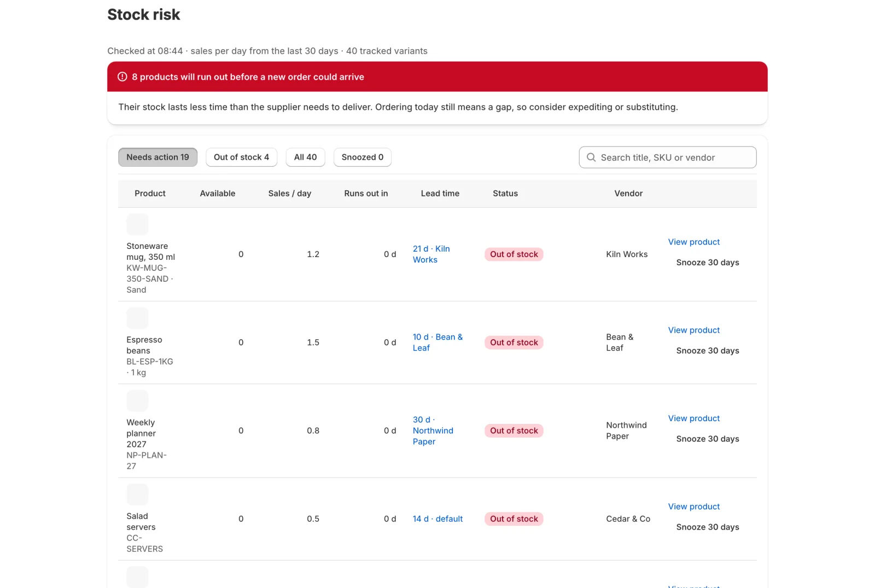Click the Out of stock badge for Weekly planner

pos(514,430)
